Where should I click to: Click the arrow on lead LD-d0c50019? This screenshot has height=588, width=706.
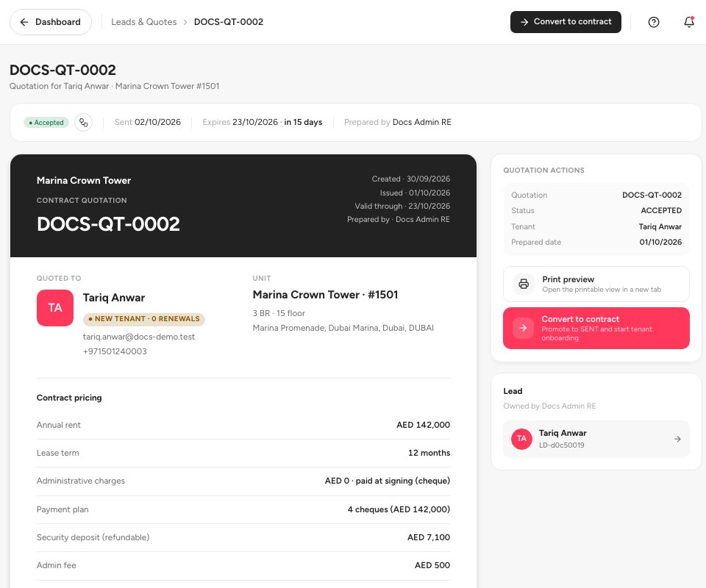pos(677,439)
